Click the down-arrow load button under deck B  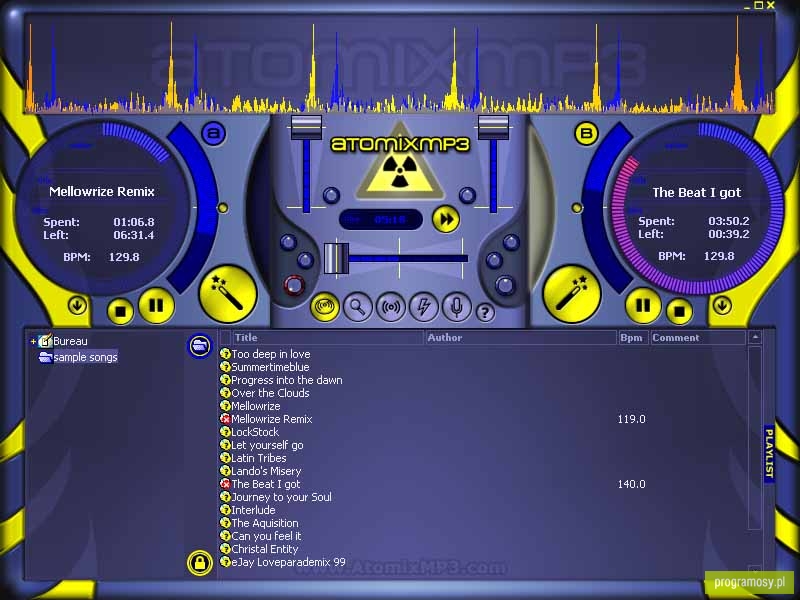722,306
